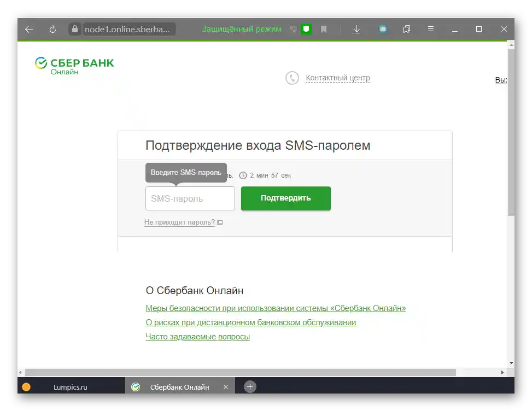Switch to the Lumpics.ru tab
This screenshot has height=411, width=532.
(71, 387)
